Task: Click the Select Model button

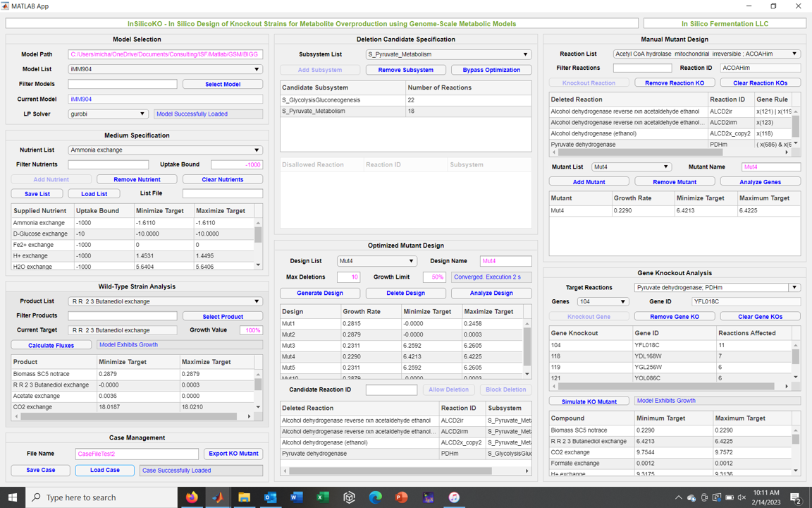Action: click(223, 84)
